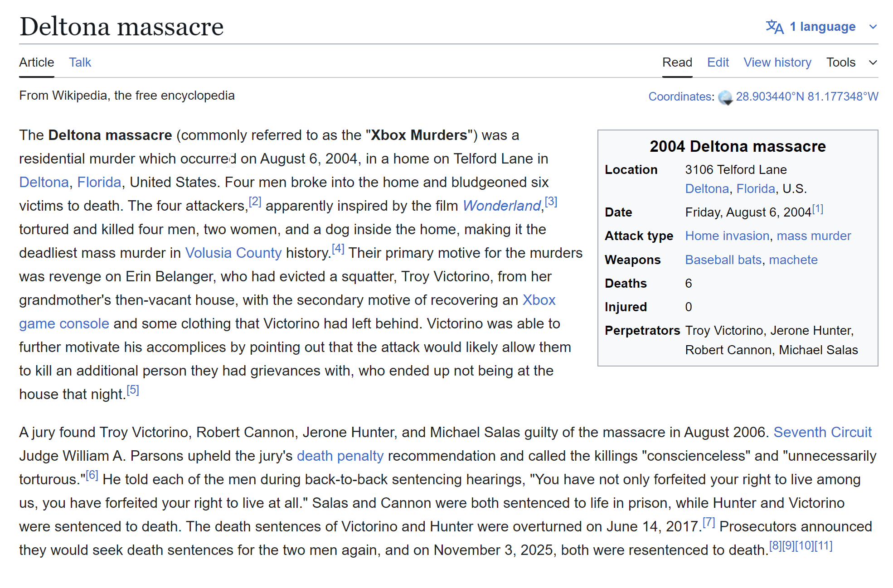The image size is (893, 588).
Task: Click the language translation icon
Action: 775,27
